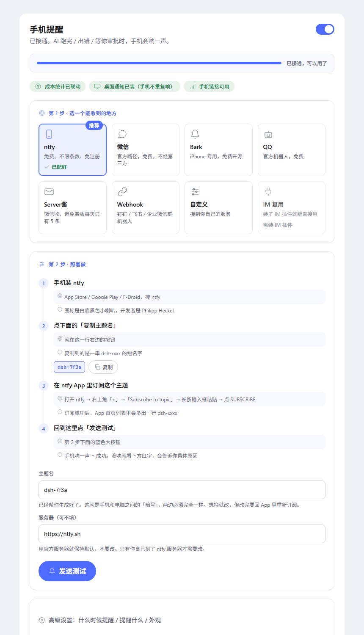Click the dsh-7f3a topic name chip
364x635 pixels.
pyautogui.click(x=69, y=367)
